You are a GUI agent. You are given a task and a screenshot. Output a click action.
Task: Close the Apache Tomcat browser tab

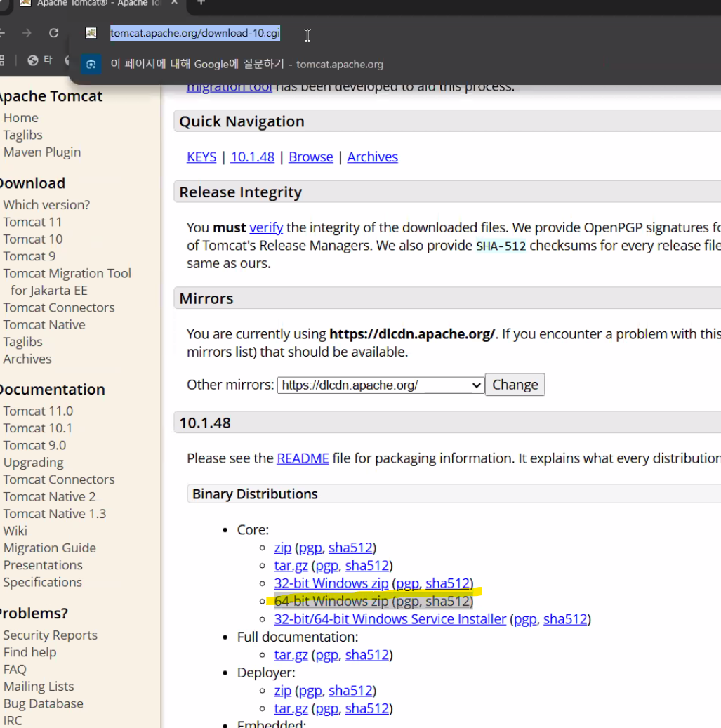(x=174, y=2)
